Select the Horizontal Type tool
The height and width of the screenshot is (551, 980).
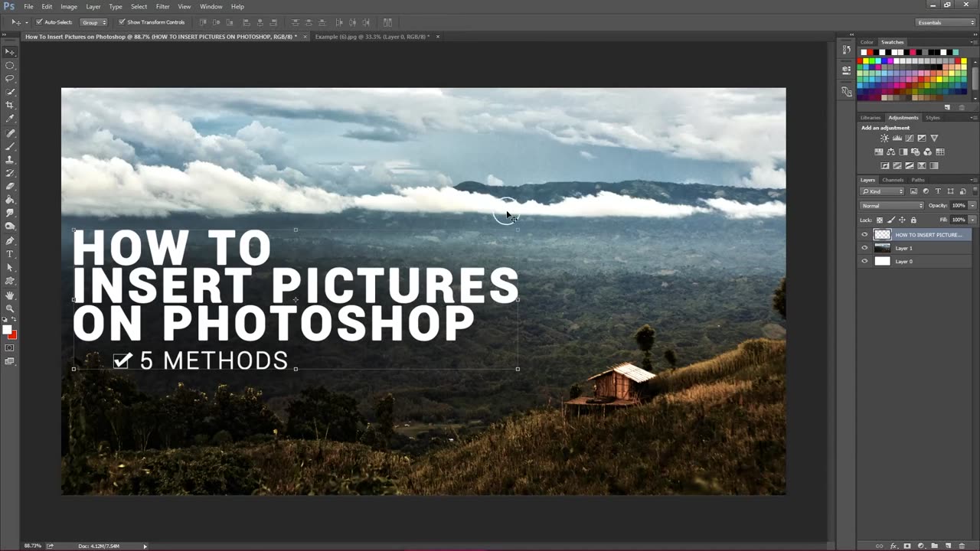pyautogui.click(x=10, y=254)
